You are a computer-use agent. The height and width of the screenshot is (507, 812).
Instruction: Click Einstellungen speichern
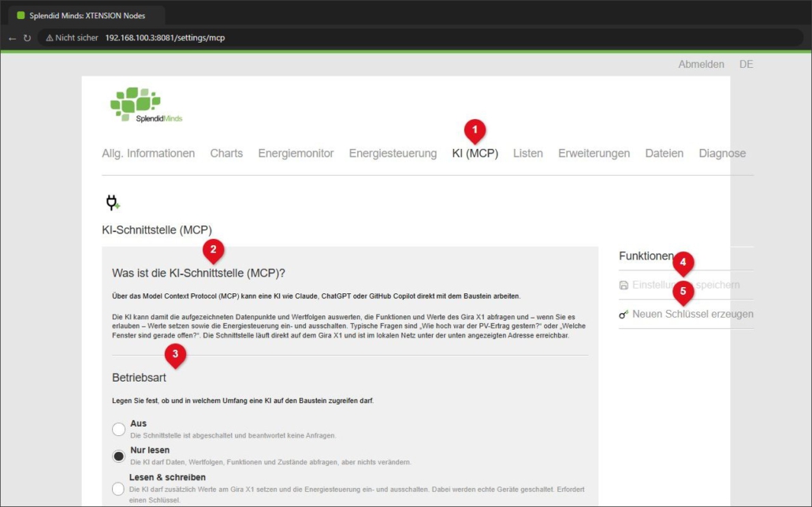point(686,285)
